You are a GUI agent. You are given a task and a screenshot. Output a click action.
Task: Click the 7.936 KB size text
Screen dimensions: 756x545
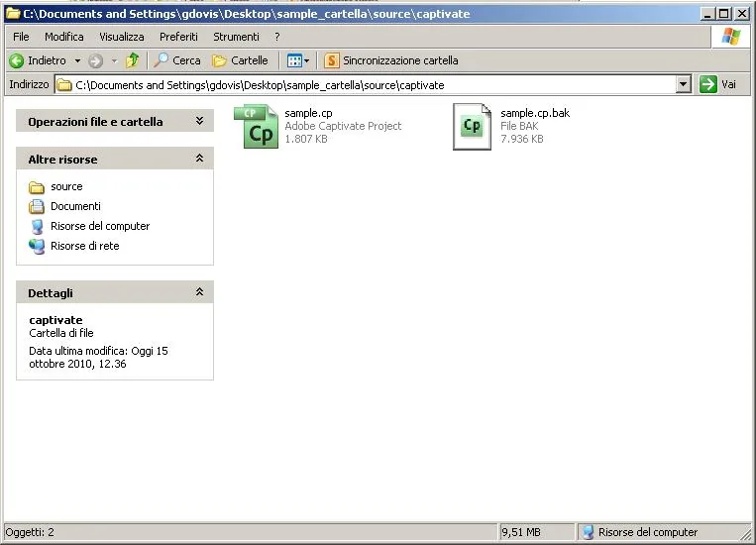pos(522,139)
